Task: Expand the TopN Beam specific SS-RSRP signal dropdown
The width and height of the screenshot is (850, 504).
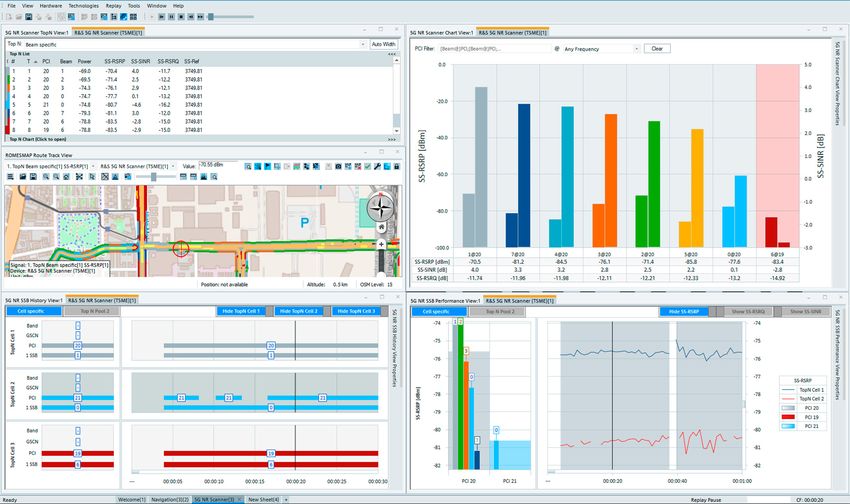Action: pyautogui.click(x=92, y=164)
